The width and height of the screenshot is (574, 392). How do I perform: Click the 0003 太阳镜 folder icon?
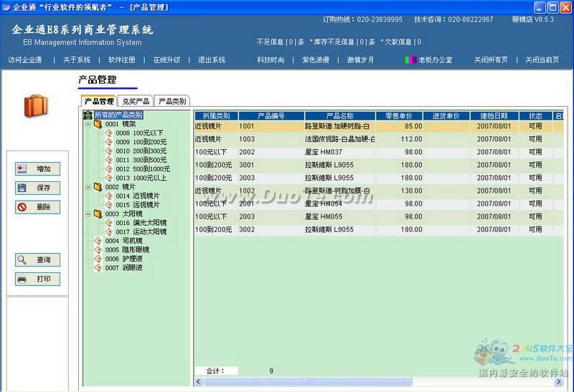98,214
